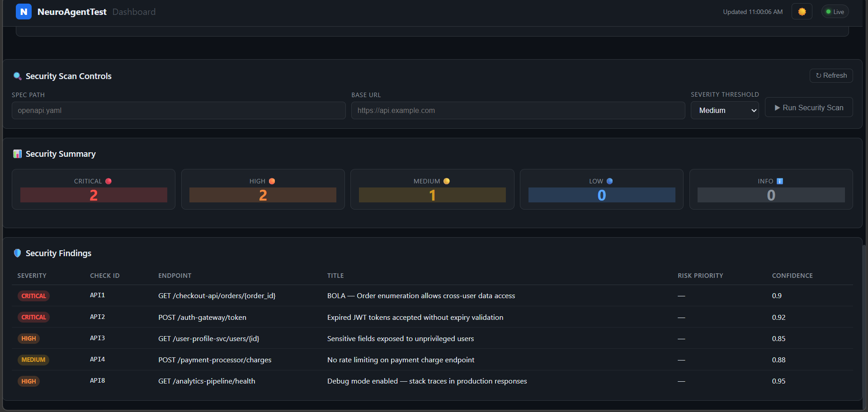The height and width of the screenshot is (412, 868).
Task: Toggle the sun theme switcher
Action: click(x=802, y=11)
